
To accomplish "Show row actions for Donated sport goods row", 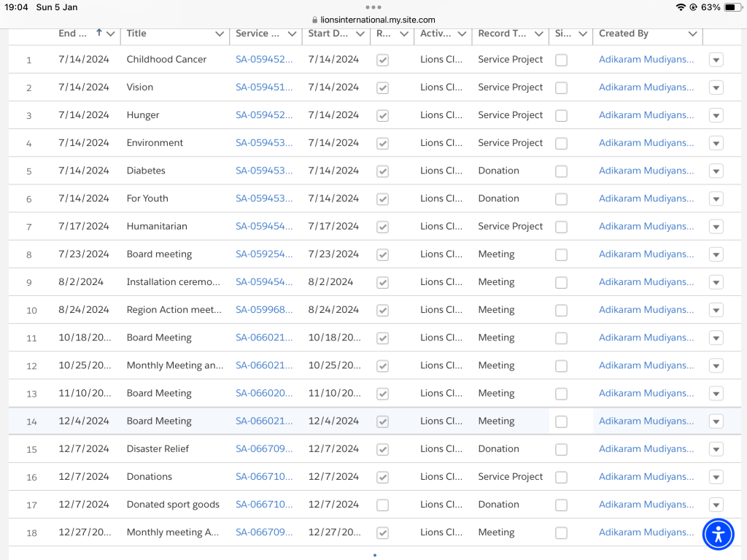I will (716, 505).
